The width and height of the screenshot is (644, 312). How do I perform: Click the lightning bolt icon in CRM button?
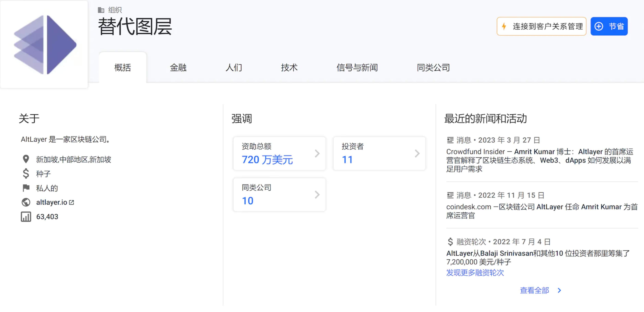[x=504, y=26]
